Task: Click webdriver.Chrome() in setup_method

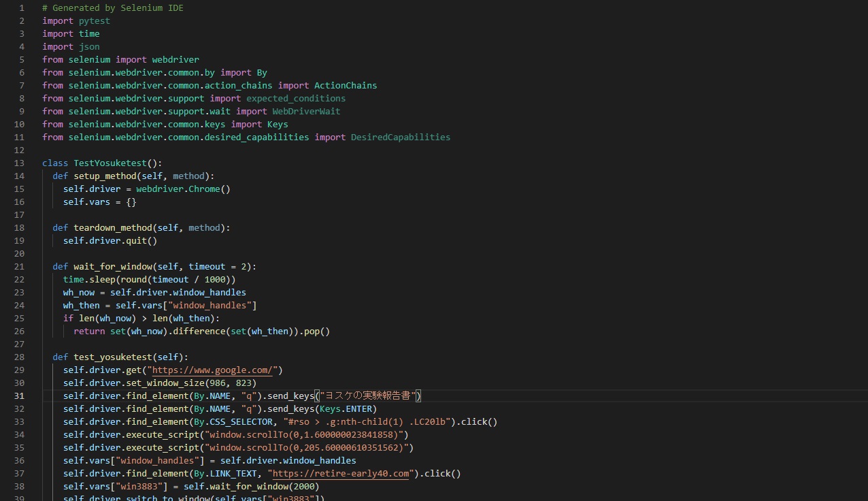Action: tap(183, 189)
